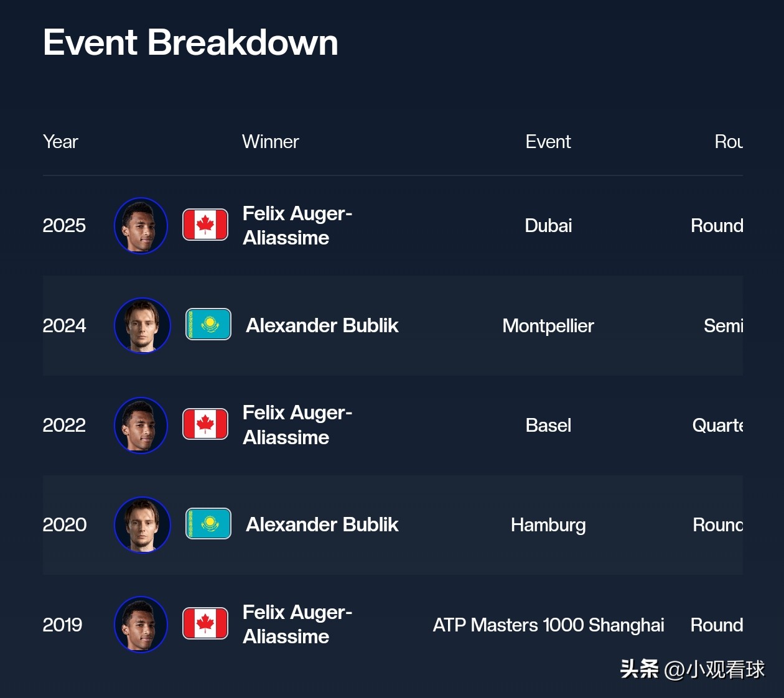The height and width of the screenshot is (698, 784).
Task: Click Bublik's player photo in 2024 row
Action: 142,325
